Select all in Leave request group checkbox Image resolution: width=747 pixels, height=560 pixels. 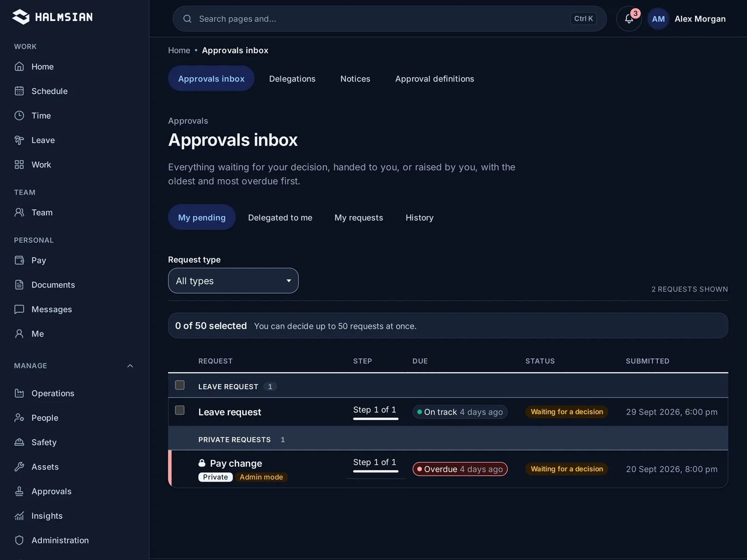tap(180, 385)
